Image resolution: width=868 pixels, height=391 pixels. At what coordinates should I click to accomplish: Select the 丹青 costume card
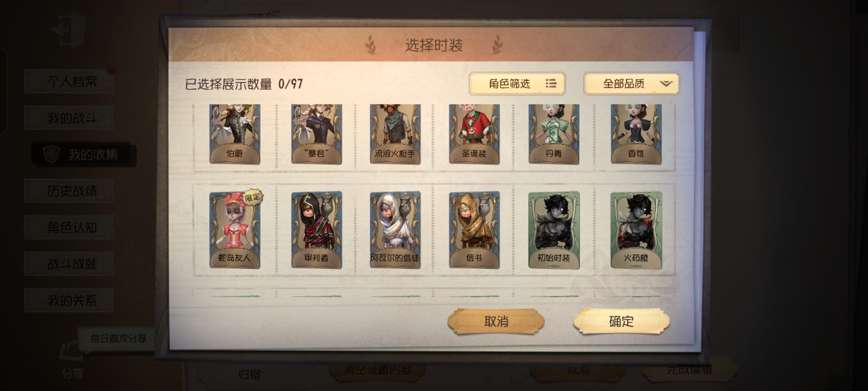(554, 134)
